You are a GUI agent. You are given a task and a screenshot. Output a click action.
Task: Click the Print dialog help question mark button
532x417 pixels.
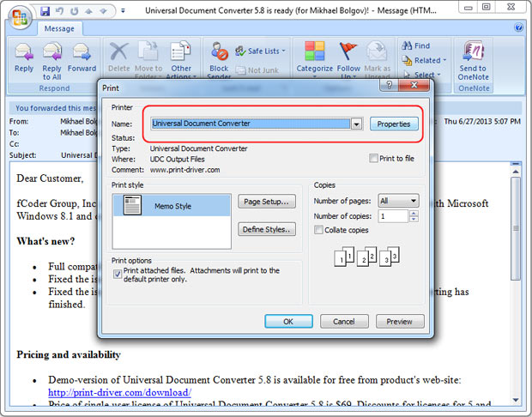390,85
